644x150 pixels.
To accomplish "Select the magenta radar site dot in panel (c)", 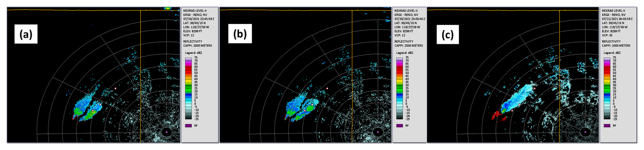I will [x=585, y=132].
